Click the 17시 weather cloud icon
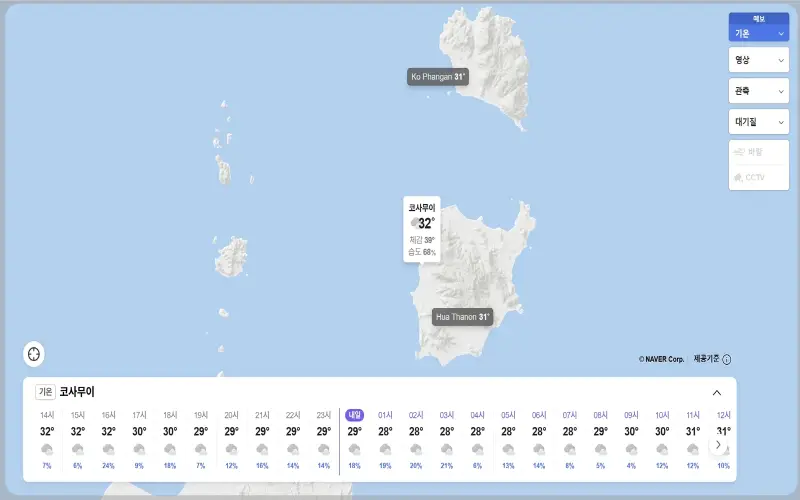 [139, 449]
